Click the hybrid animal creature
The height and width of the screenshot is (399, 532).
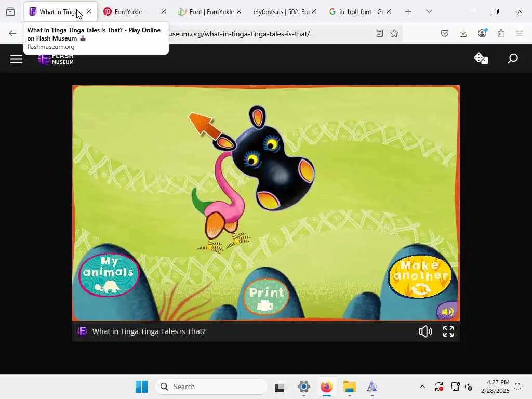click(x=255, y=180)
